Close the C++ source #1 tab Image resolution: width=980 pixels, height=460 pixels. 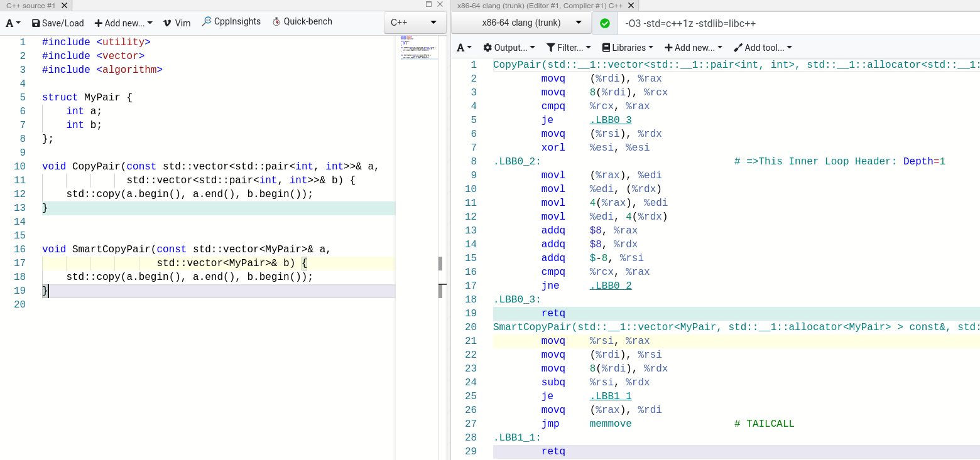pyautogui.click(x=64, y=5)
